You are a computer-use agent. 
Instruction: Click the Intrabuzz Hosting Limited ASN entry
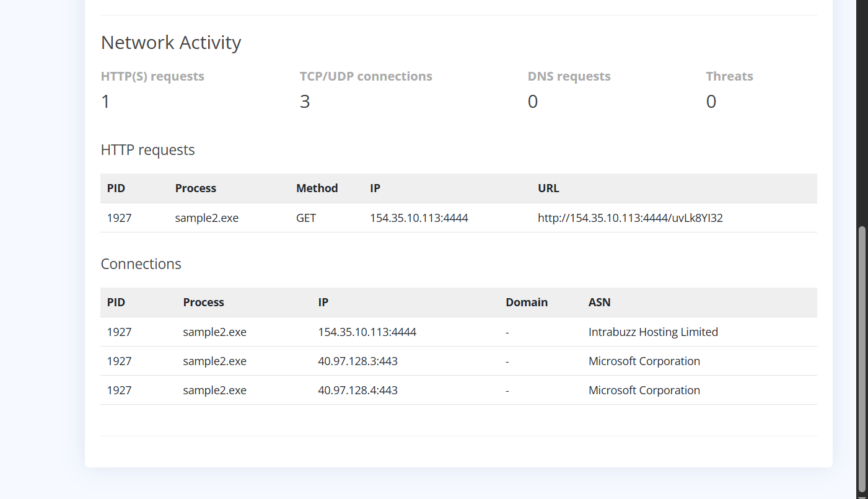click(x=653, y=332)
